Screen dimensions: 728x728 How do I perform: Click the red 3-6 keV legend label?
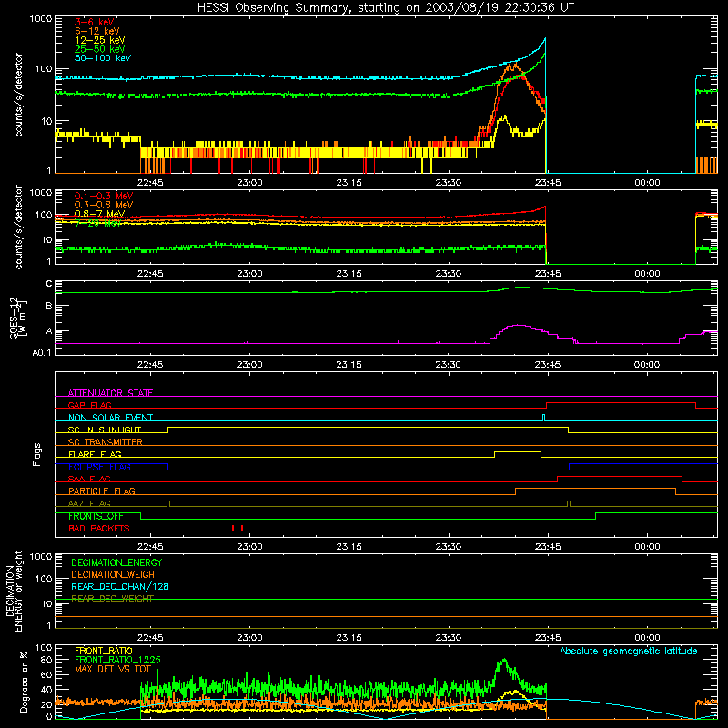click(x=95, y=22)
